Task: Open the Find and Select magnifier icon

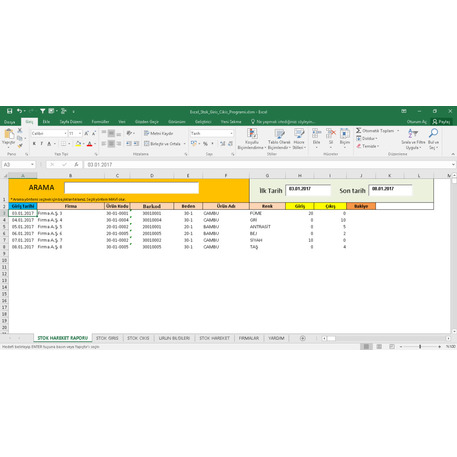Action: 433,133
